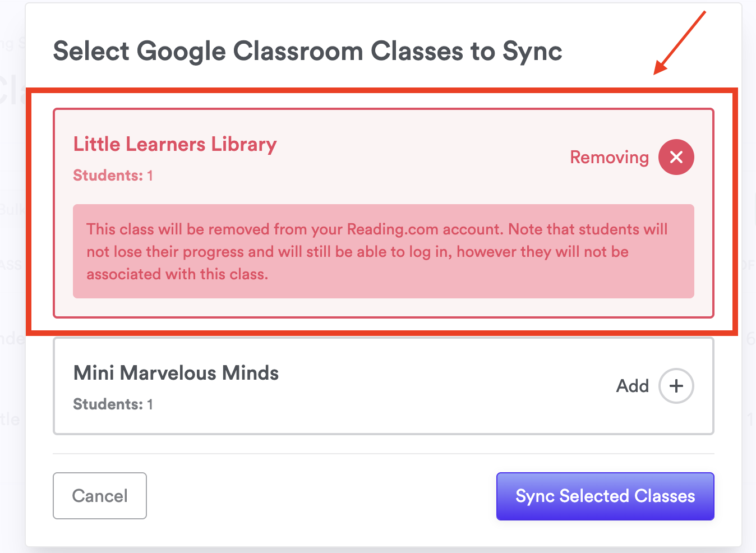This screenshot has height=553, width=756.
Task: Select the Little Learners Library class title
Action: [x=175, y=144]
